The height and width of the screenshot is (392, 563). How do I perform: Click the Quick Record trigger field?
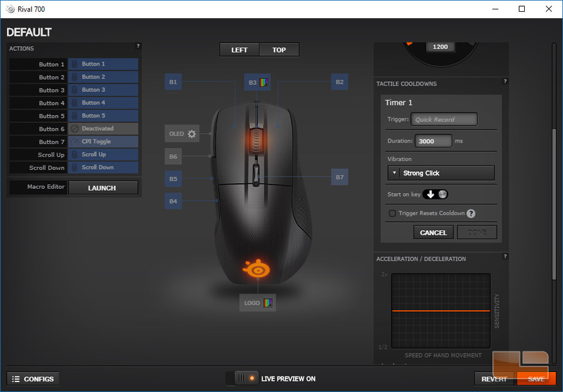444,119
